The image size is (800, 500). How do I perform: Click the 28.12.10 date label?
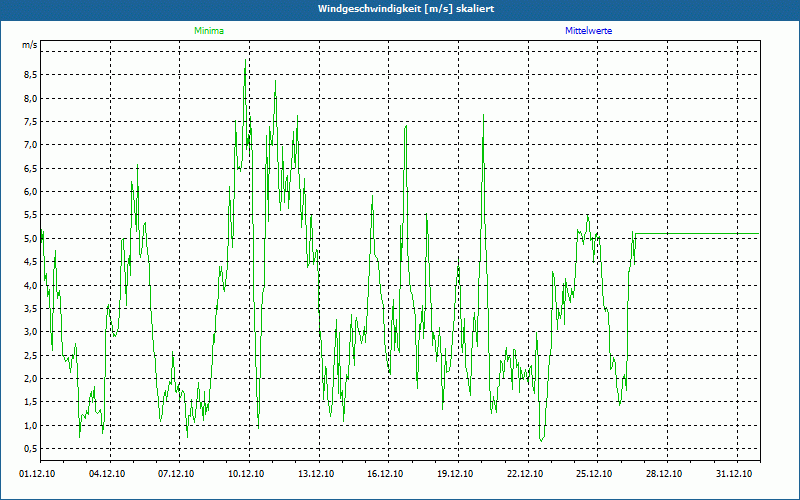pyautogui.click(x=664, y=474)
